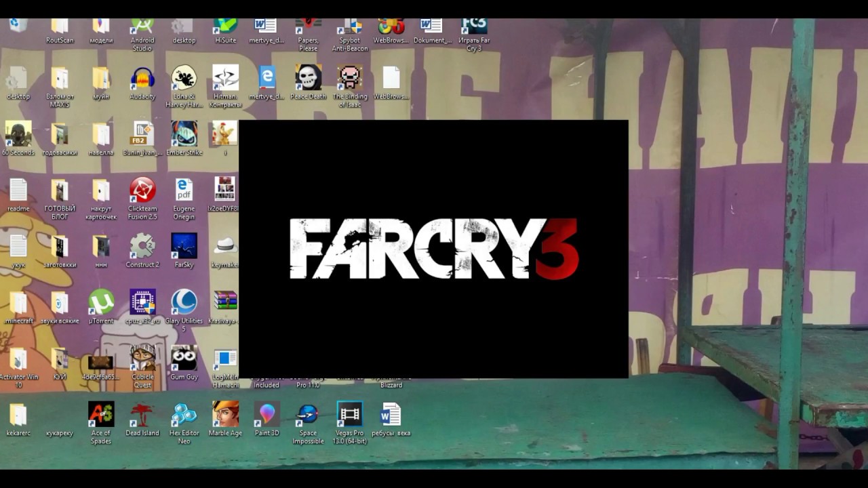This screenshot has height=488, width=868.
Task: Select the Papers, Please shortcut
Action: click(x=309, y=35)
